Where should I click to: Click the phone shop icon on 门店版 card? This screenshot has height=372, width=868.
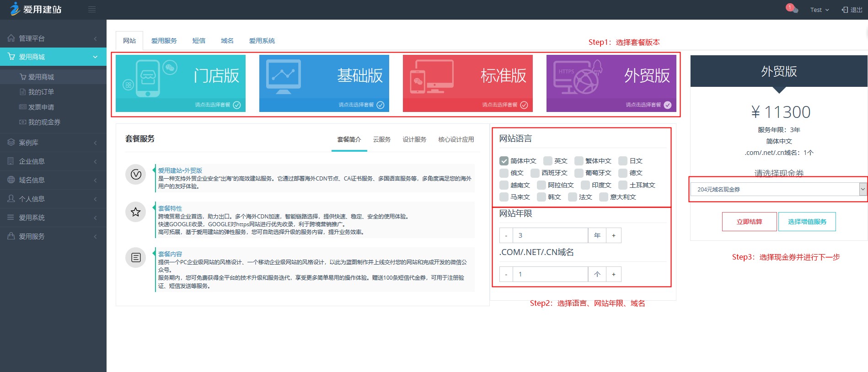[x=148, y=78]
